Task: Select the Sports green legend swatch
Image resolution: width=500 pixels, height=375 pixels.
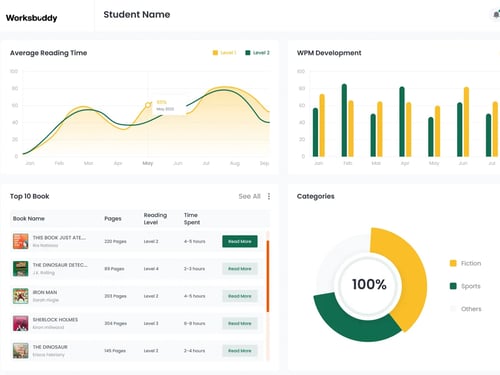Action: [453, 286]
